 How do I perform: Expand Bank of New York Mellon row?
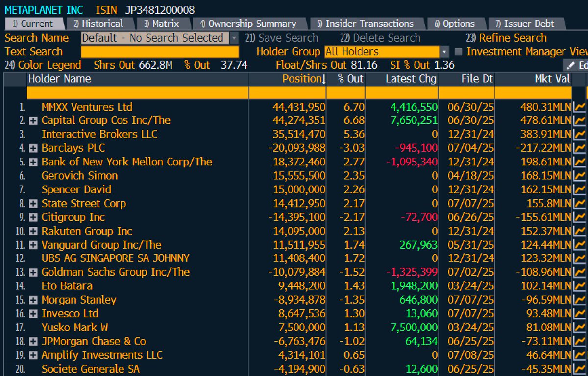click(x=33, y=162)
